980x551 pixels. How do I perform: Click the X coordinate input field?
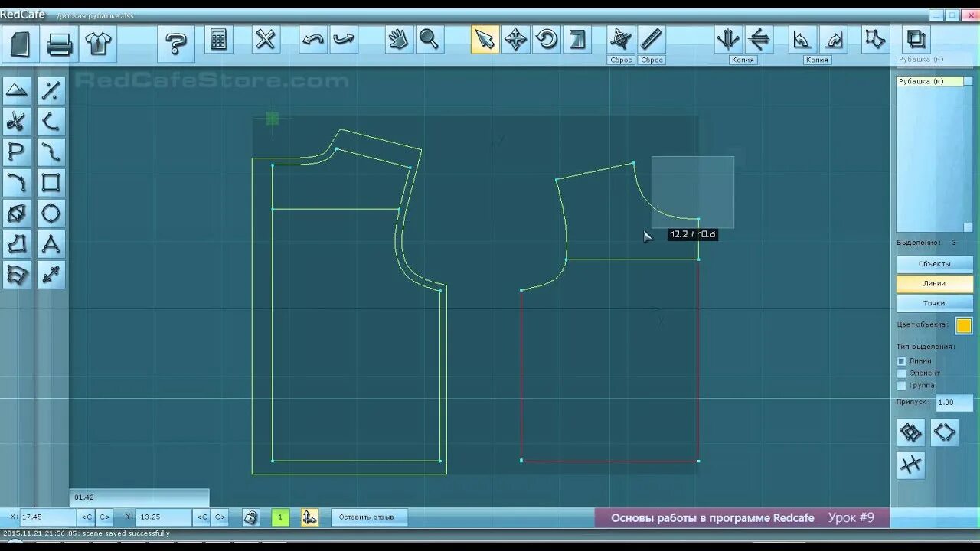[x=47, y=517]
